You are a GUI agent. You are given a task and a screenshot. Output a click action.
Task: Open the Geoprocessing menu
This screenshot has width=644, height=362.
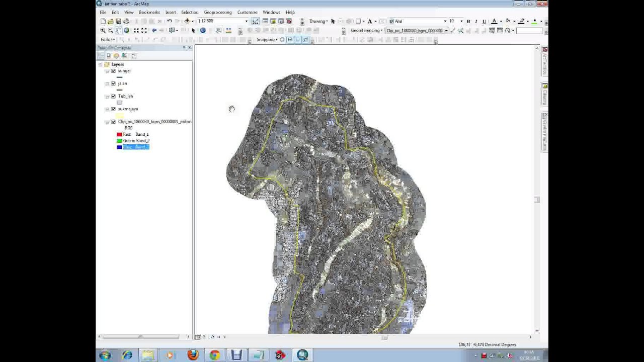click(218, 12)
